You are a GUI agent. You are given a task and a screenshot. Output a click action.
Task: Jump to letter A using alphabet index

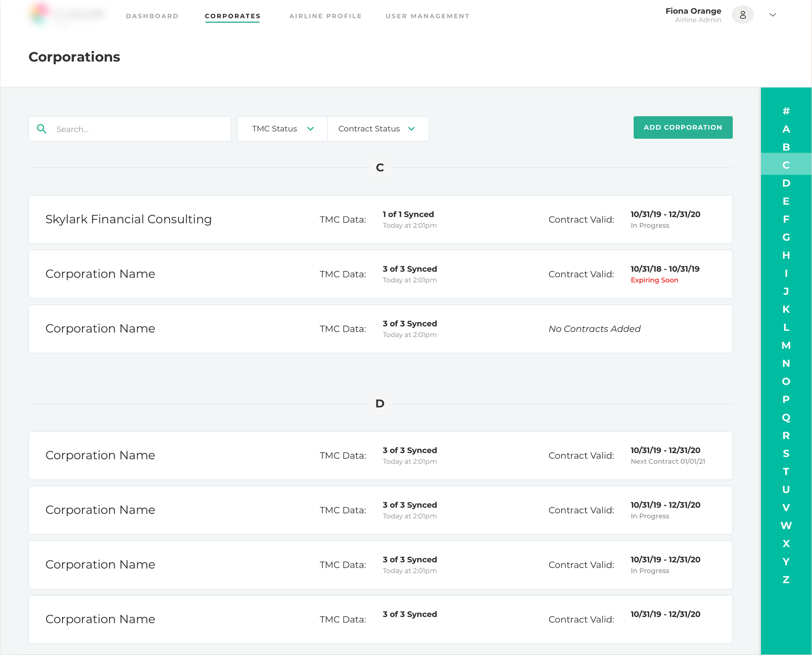click(786, 129)
